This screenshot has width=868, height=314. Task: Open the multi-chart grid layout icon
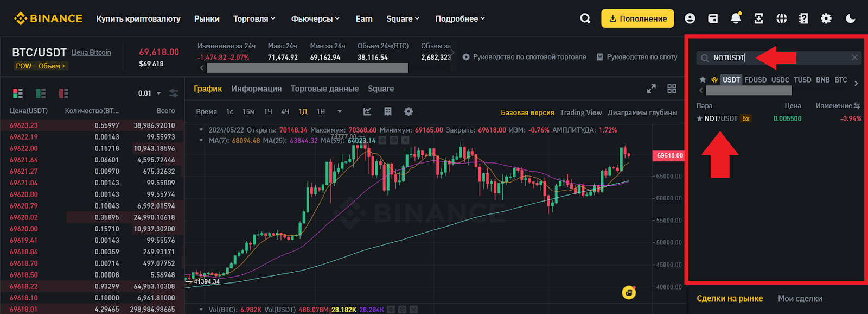pyautogui.click(x=672, y=89)
